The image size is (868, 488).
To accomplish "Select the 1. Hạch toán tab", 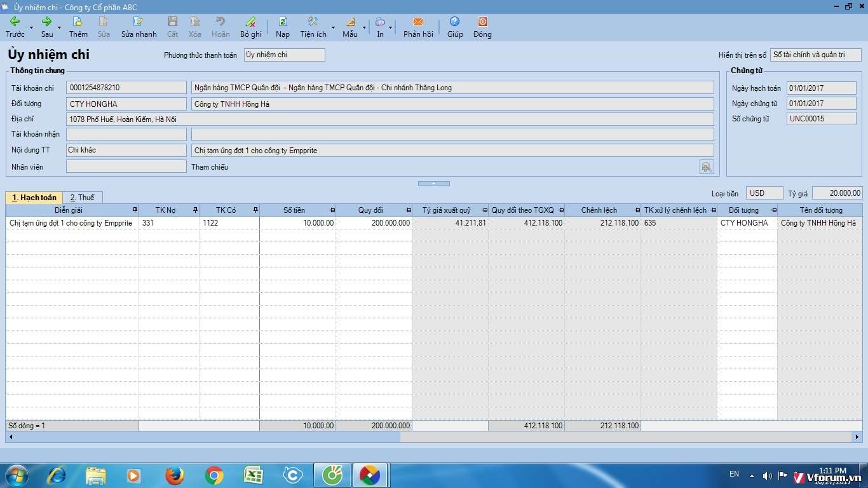I will pos(34,198).
